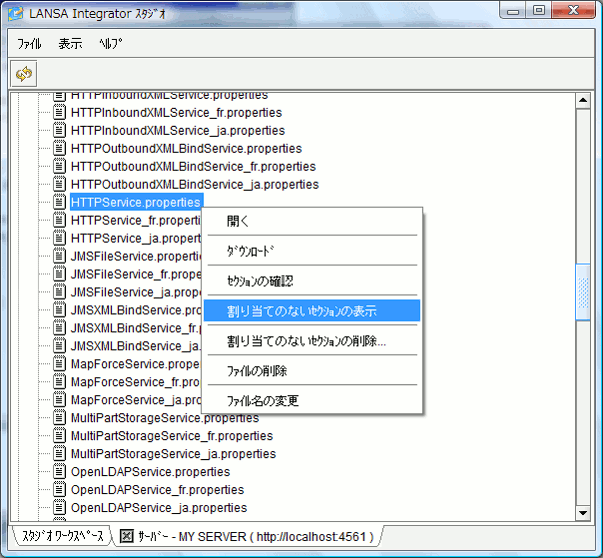
Task: Switch to スタジオ ワークスペース tab
Action: coord(63,536)
